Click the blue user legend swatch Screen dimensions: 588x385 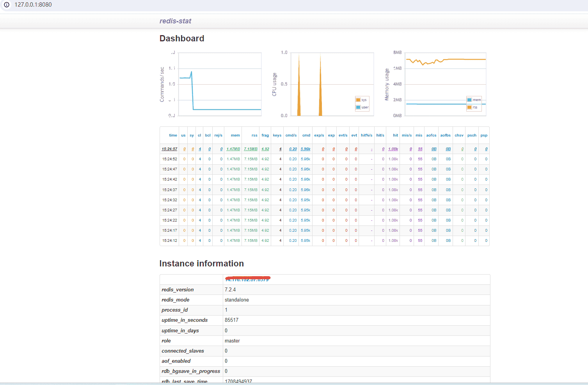(358, 107)
